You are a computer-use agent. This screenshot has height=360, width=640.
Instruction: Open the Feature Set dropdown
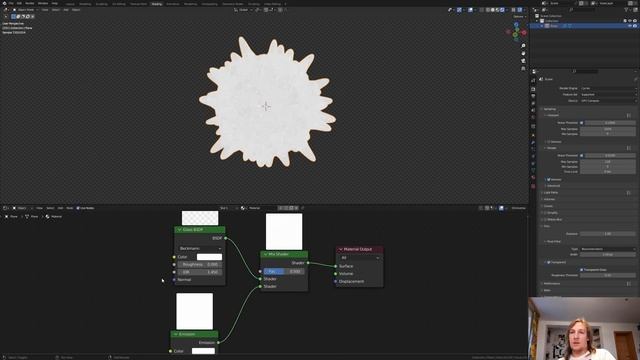pyautogui.click(x=608, y=94)
